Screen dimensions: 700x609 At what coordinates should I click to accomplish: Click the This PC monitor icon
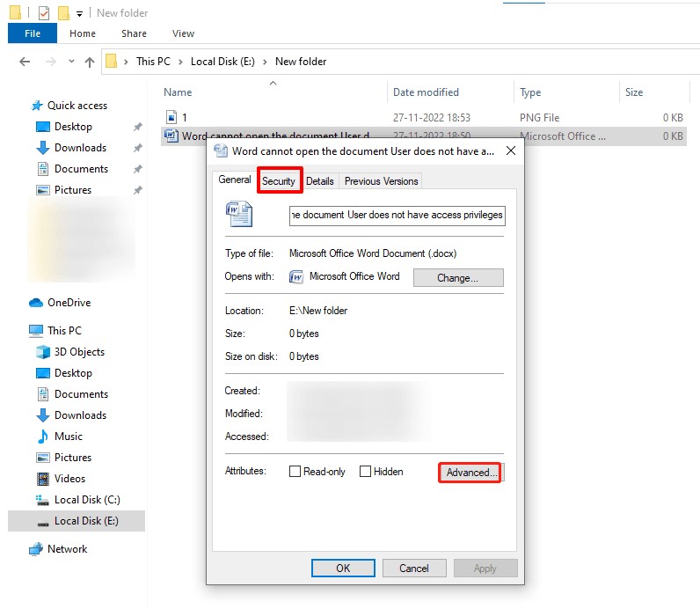36,331
